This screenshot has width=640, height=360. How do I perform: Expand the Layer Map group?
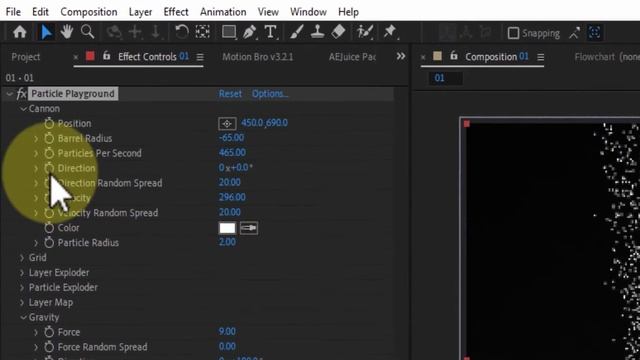22,302
